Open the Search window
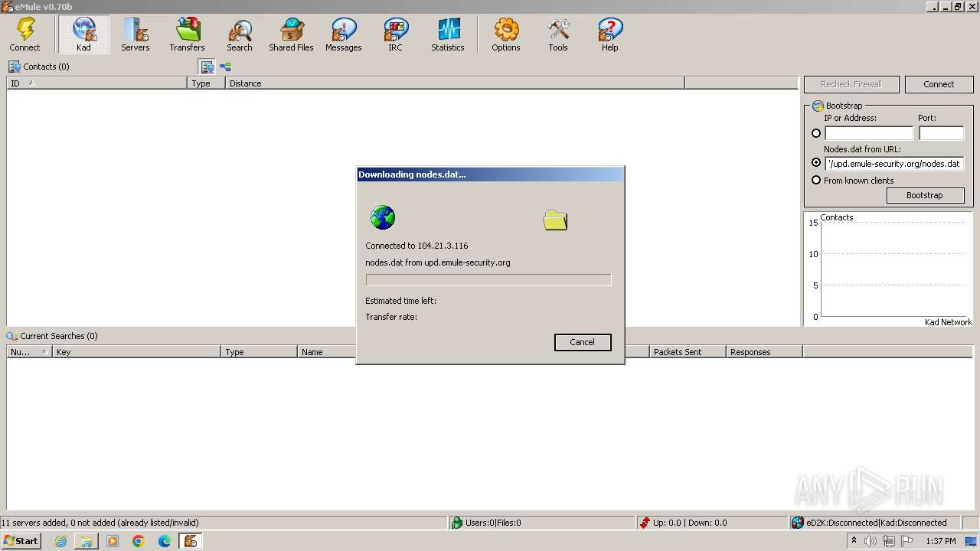980x551 pixels. click(240, 34)
